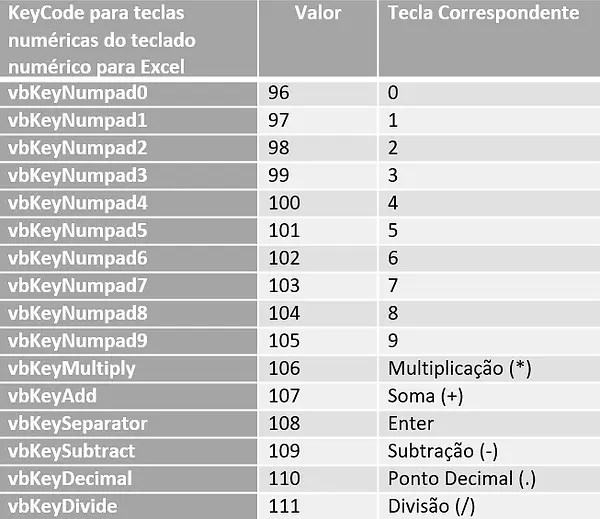Click the vbKeyNumpad0 cell
The height and width of the screenshot is (519, 600).
(70, 92)
